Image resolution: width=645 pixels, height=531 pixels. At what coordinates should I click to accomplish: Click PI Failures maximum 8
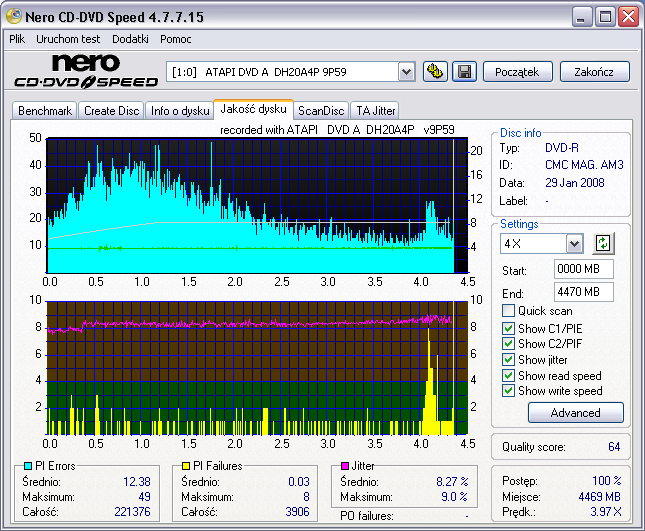click(x=306, y=497)
